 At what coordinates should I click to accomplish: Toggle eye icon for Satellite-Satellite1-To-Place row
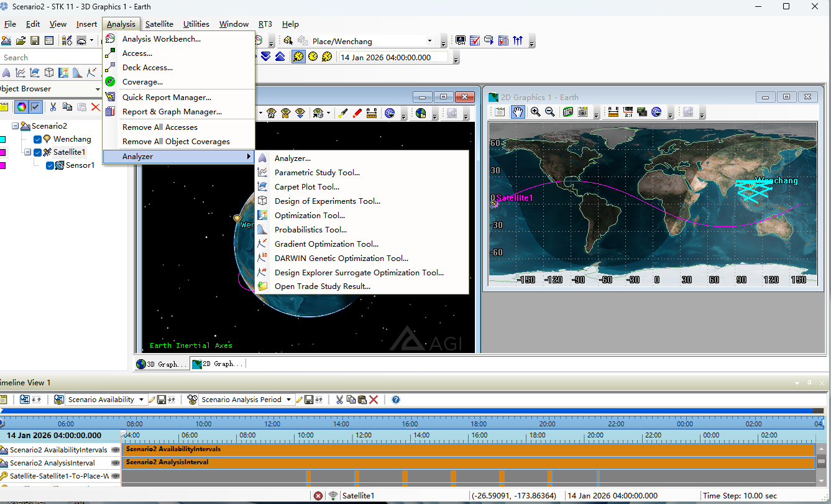(x=115, y=476)
